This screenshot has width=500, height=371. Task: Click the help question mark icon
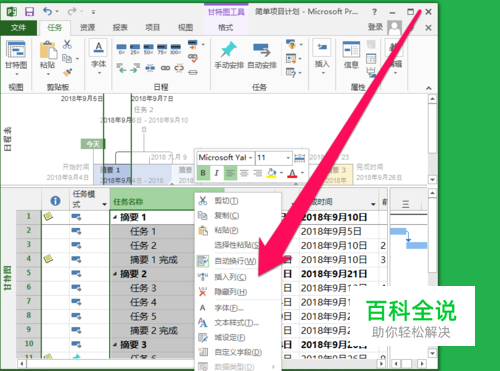coord(374,12)
